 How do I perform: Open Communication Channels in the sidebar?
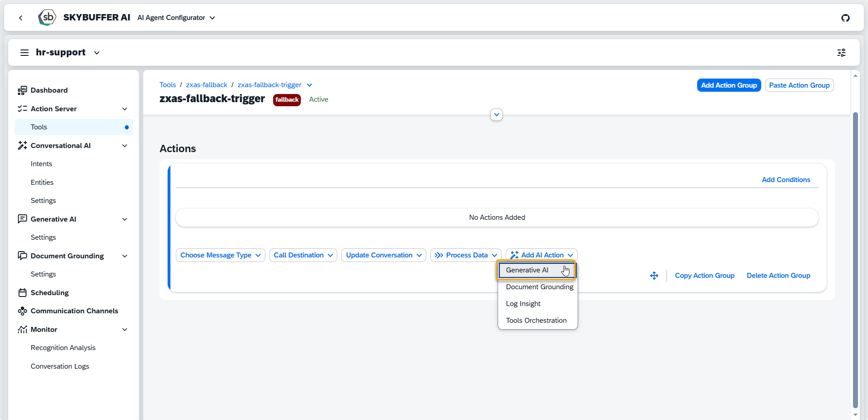[x=74, y=311]
